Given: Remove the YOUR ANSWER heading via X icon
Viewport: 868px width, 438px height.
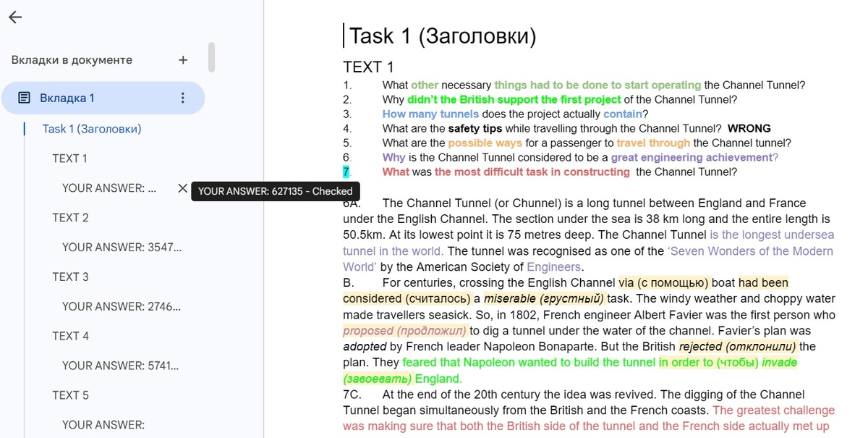Looking at the screenshot, I should tap(182, 188).
